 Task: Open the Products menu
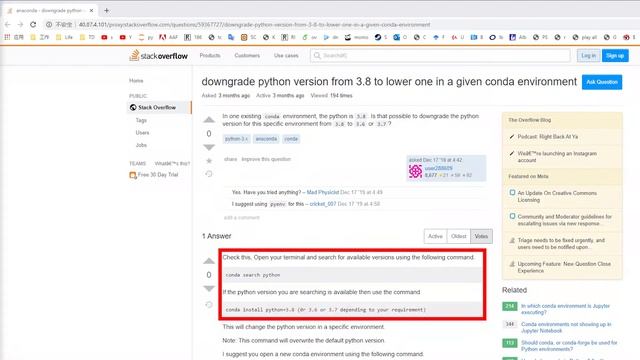click(210, 56)
